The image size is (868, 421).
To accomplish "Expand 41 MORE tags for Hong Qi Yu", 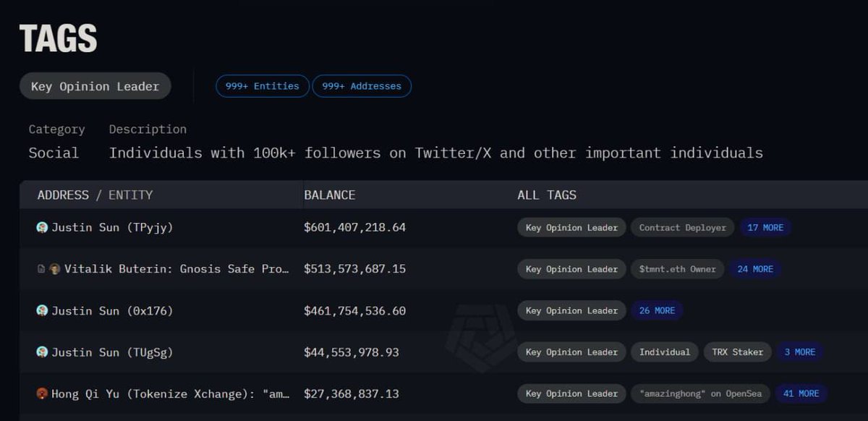I will (x=801, y=394).
